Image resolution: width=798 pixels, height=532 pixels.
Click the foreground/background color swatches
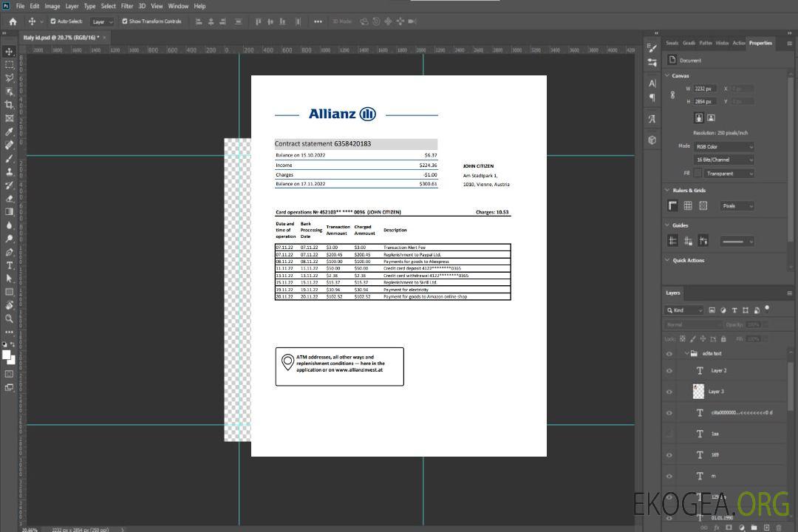[x=9, y=357]
